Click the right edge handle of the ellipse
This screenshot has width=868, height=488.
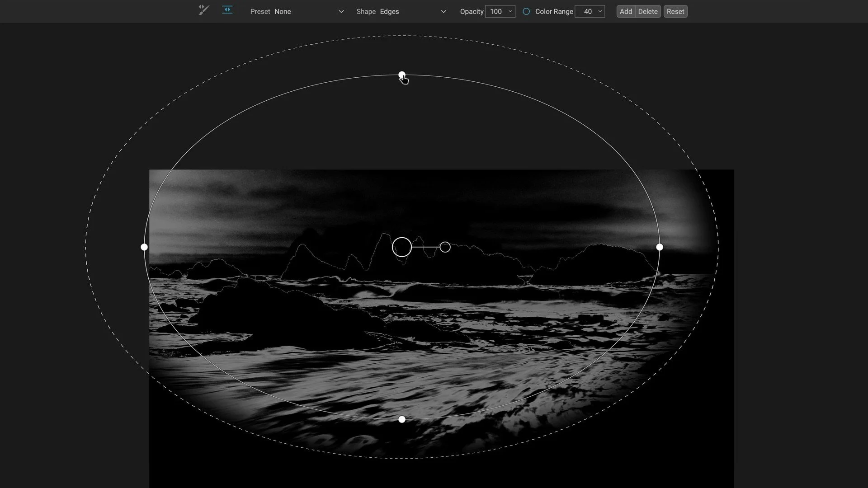pos(660,247)
